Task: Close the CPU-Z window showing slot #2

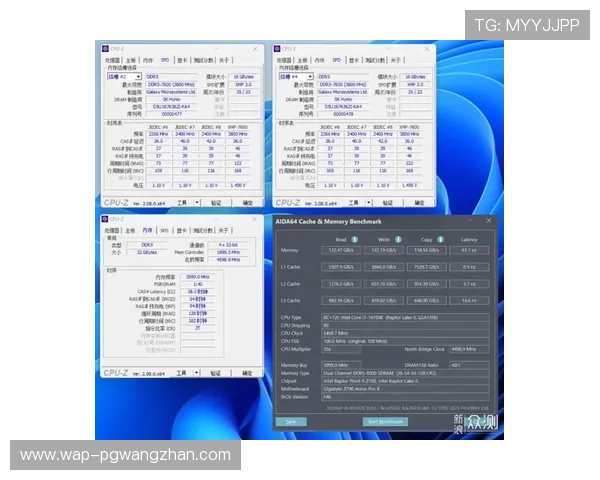Action: tap(255, 49)
